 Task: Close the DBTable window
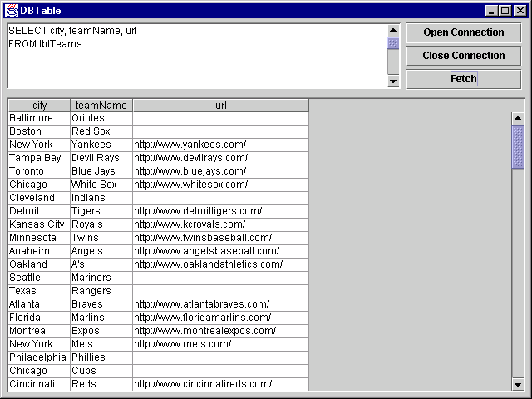[520, 11]
